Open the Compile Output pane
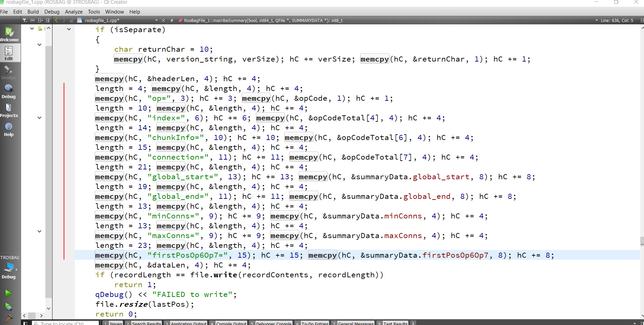This screenshot has width=644, height=325. click(x=231, y=323)
